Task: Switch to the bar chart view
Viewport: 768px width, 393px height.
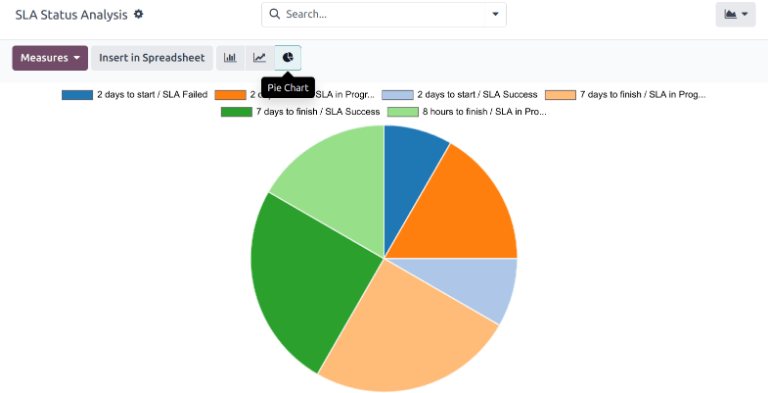Action: [x=230, y=58]
